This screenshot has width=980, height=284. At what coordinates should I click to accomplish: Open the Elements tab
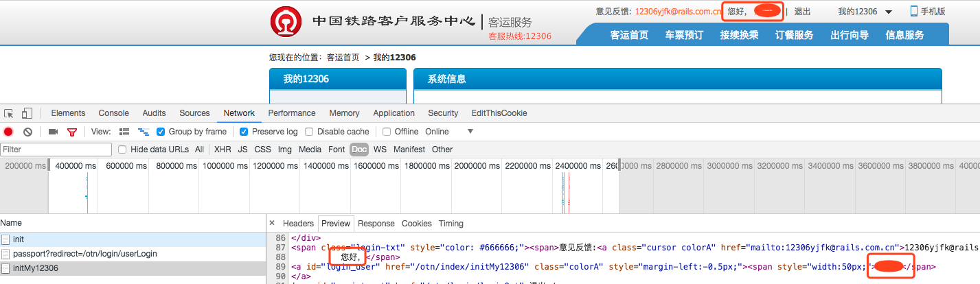pyautogui.click(x=68, y=113)
